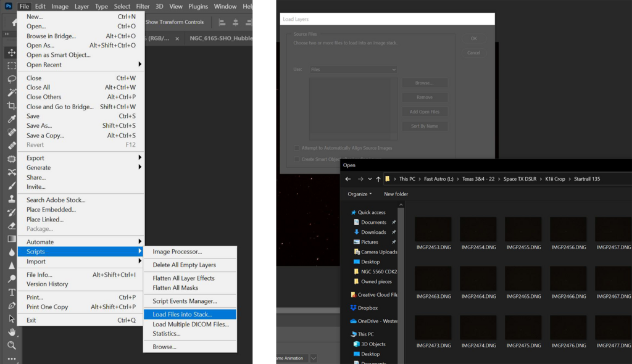Click Sort By Name button

[425, 126]
